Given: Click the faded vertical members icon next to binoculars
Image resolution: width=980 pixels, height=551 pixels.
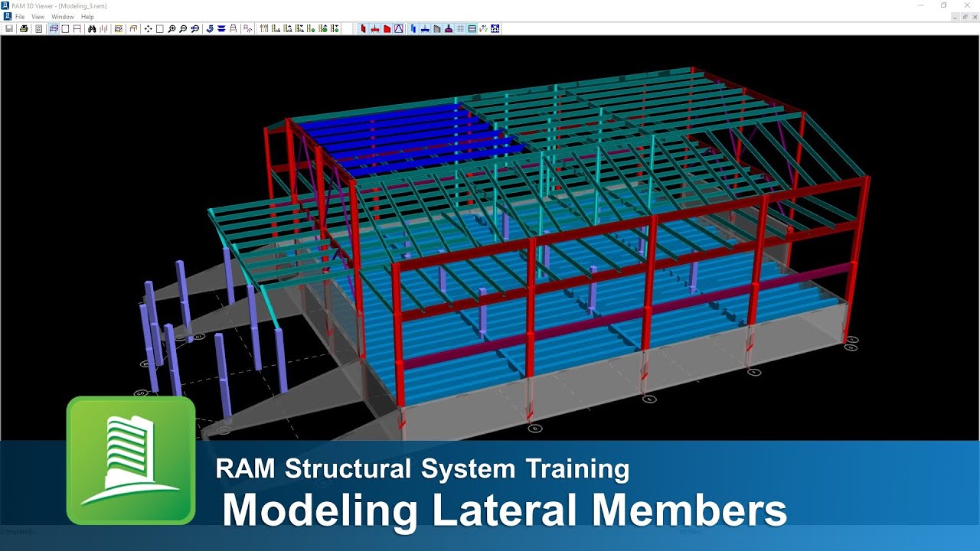Looking at the screenshot, I should tap(103, 29).
